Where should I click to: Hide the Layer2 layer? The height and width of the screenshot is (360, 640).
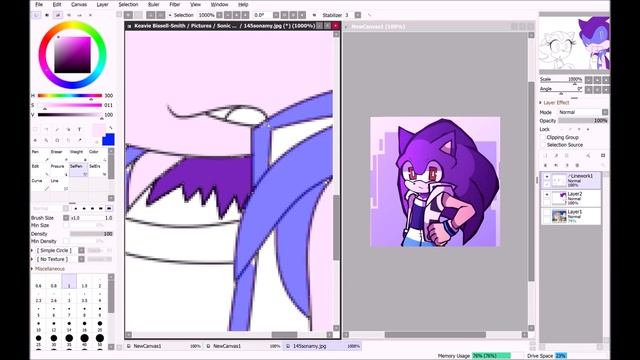(x=547, y=195)
